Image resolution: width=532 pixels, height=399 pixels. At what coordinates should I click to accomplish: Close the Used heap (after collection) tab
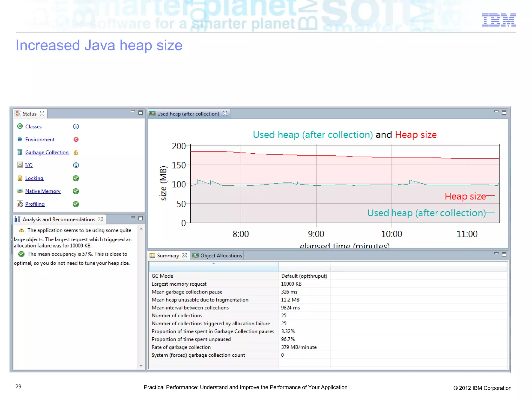(225, 114)
